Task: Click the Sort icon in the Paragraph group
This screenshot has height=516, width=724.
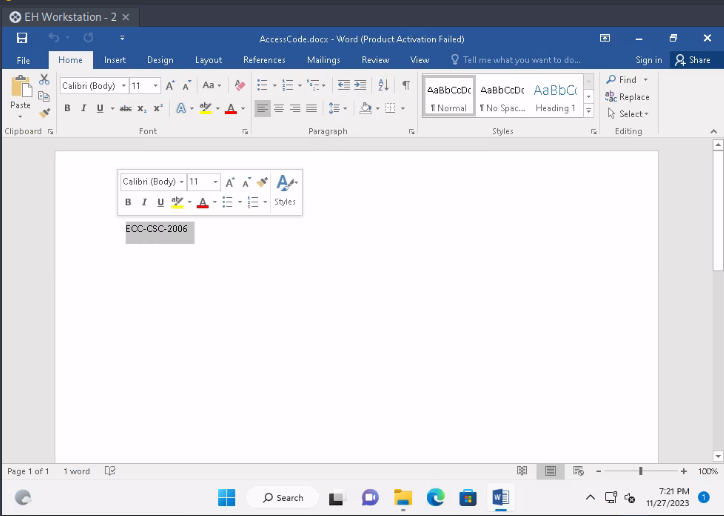Action: [384, 85]
